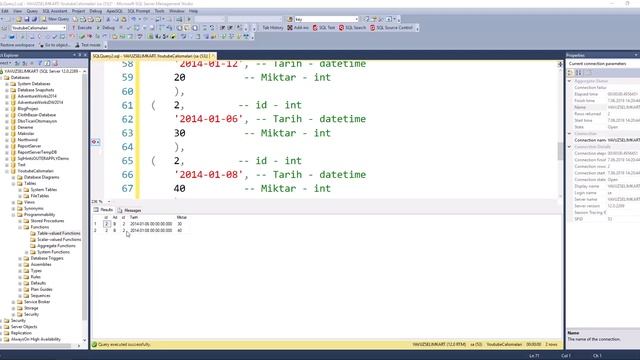Click the Miktar value 30 in results

(x=180, y=224)
